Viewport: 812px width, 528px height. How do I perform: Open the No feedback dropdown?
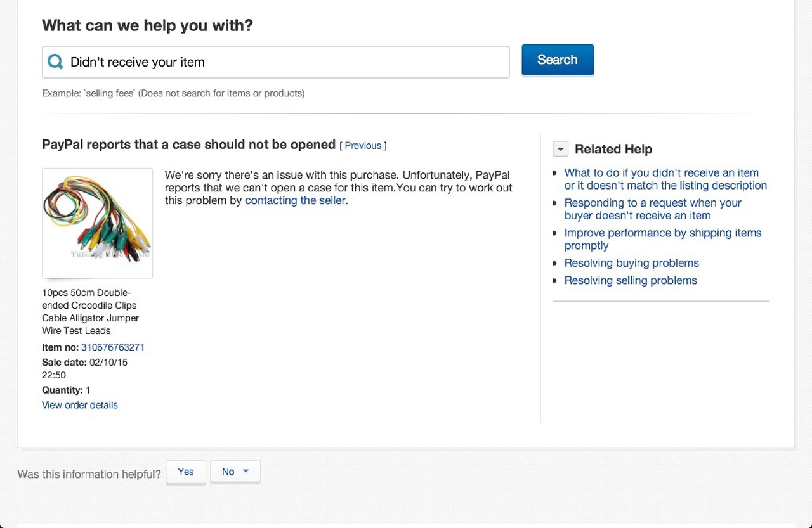235,472
